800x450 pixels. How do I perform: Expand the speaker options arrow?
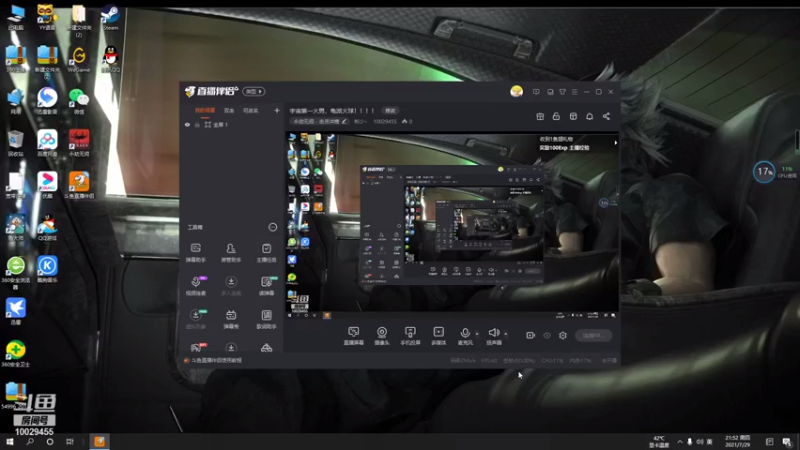coord(506,334)
